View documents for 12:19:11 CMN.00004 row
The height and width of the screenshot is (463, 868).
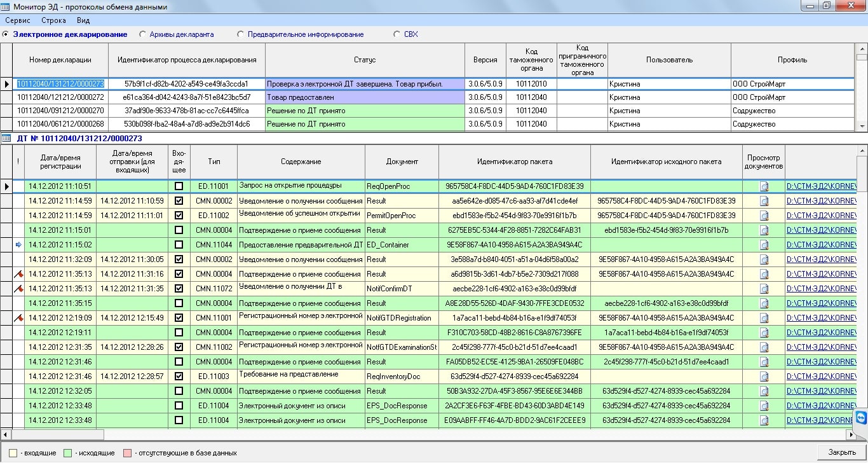click(764, 333)
